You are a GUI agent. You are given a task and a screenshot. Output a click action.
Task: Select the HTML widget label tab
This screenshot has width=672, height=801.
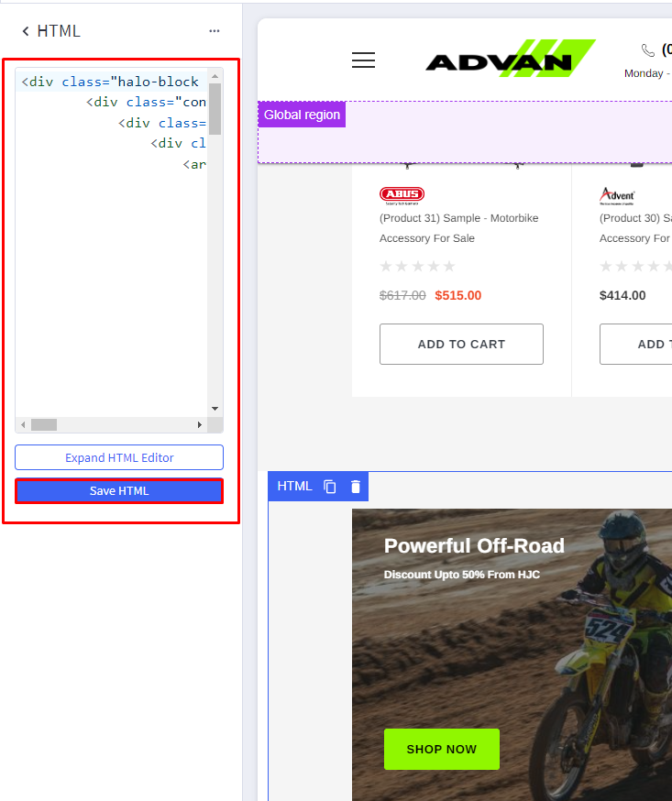click(x=294, y=487)
